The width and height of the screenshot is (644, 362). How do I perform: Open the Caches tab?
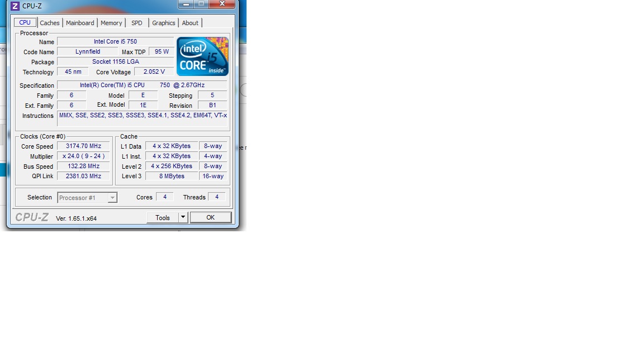(x=50, y=23)
